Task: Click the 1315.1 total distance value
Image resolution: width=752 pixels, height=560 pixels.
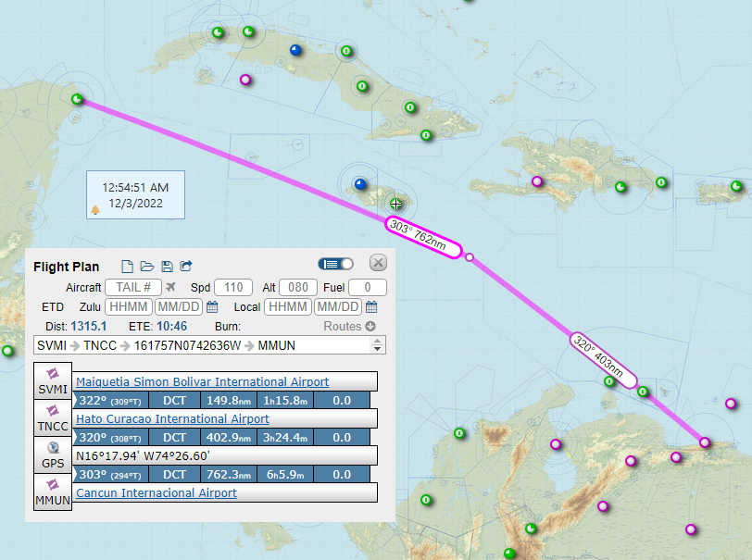Action: pyautogui.click(x=89, y=327)
